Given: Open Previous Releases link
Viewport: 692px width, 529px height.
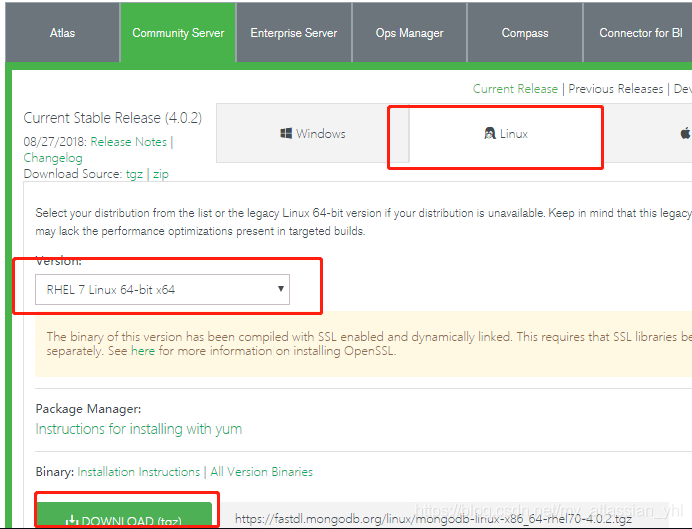Looking at the screenshot, I should coord(616,89).
